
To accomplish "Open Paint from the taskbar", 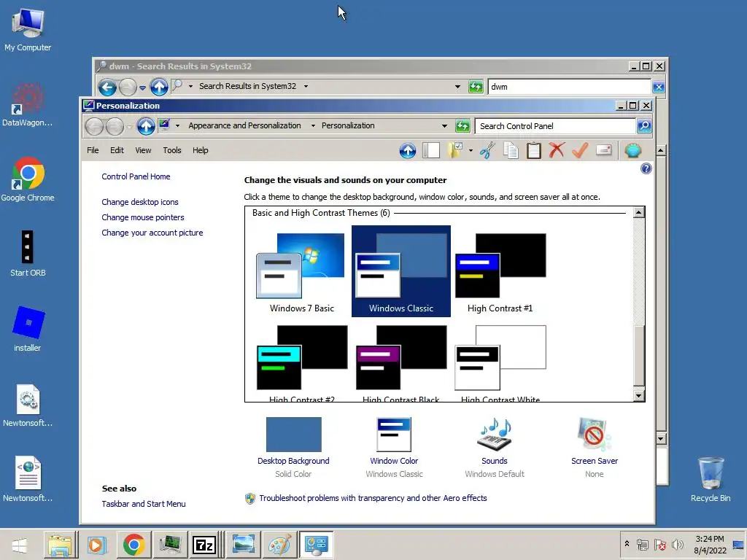I will tap(279, 545).
